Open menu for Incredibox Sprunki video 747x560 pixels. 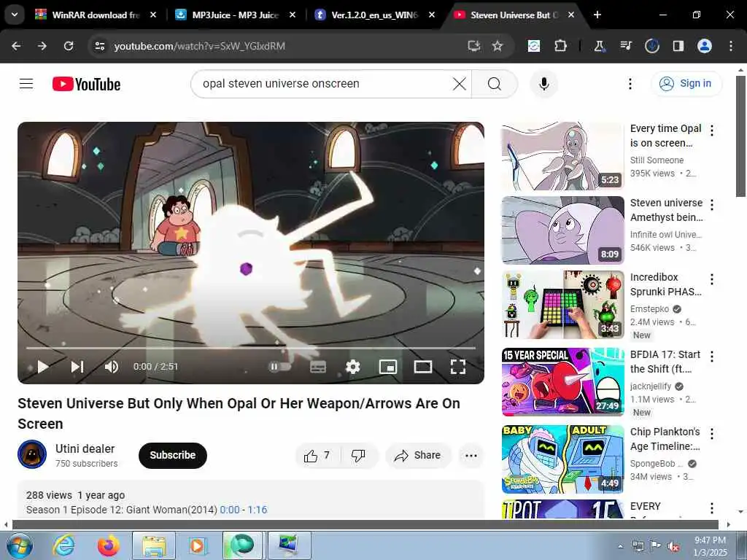tap(712, 279)
